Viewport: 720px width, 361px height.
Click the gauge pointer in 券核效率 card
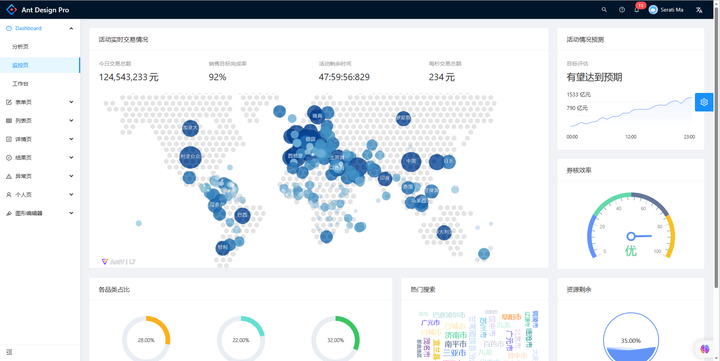click(639, 237)
